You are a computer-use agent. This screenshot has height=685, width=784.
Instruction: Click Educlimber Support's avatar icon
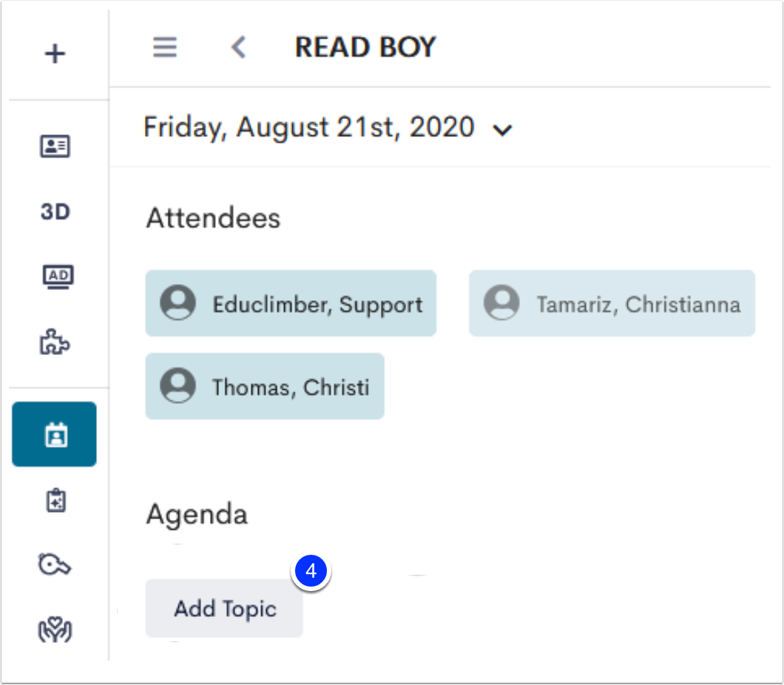(178, 303)
